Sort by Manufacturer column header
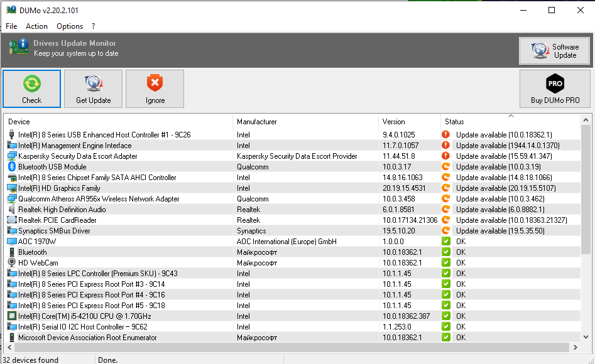This screenshot has height=364, width=595. (305, 122)
